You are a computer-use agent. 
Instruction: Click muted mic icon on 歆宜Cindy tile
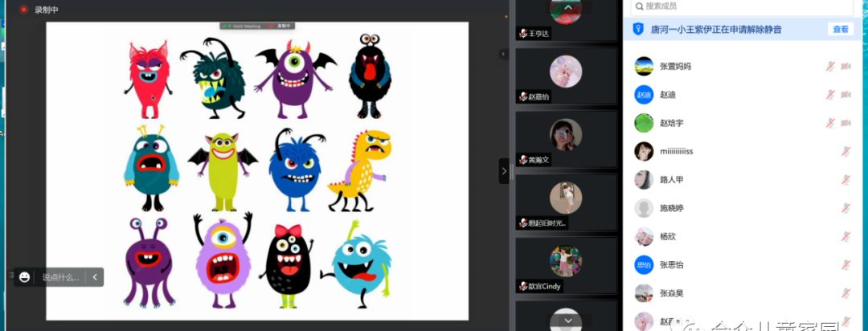[522, 286]
